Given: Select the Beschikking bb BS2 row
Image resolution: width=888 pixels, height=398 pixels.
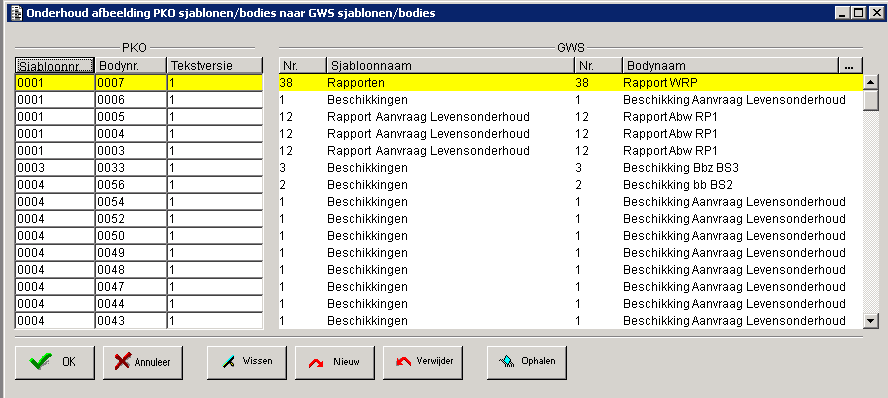Looking at the screenshot, I should pyautogui.click(x=570, y=185).
